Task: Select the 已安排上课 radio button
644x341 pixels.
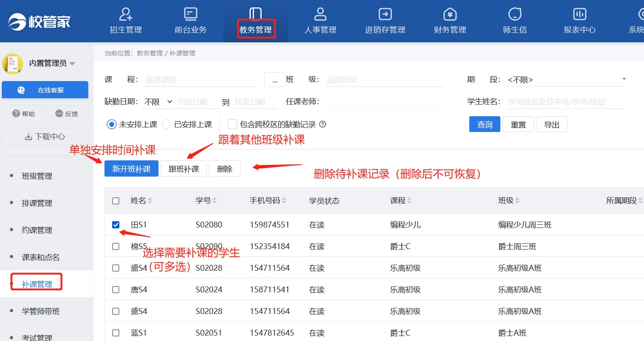Action: pos(167,124)
